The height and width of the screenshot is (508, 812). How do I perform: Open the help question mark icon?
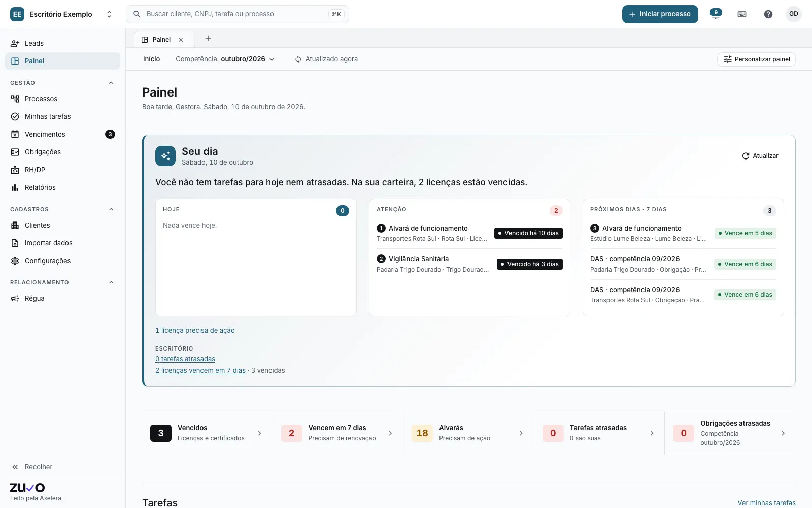point(768,14)
